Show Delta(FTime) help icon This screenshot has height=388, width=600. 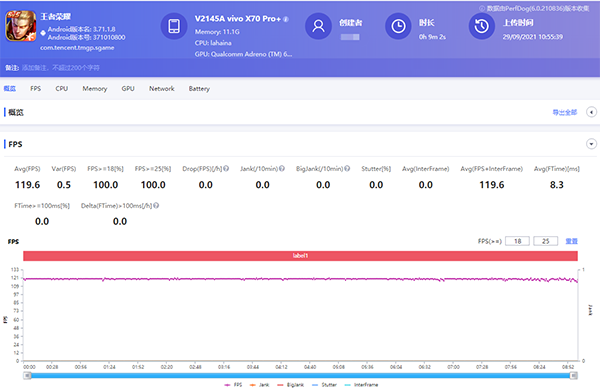[156, 205]
